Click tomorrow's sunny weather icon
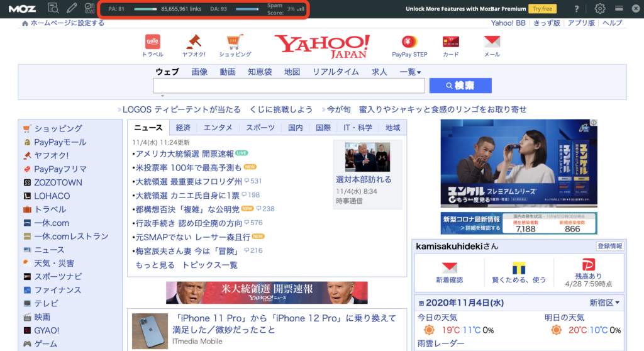 [x=556, y=330]
